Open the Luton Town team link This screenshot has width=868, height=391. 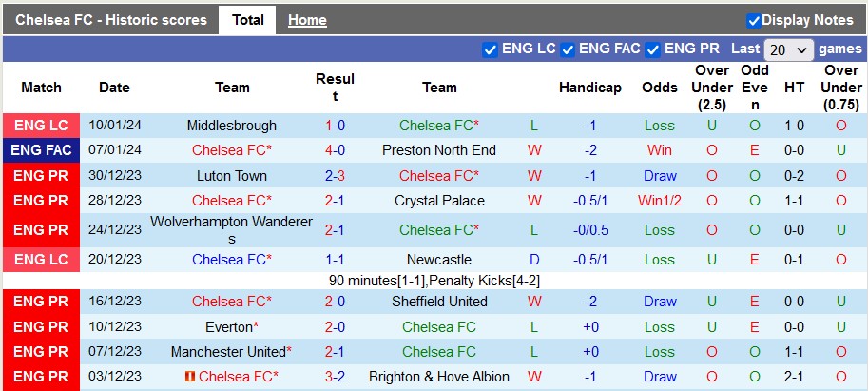tap(232, 176)
